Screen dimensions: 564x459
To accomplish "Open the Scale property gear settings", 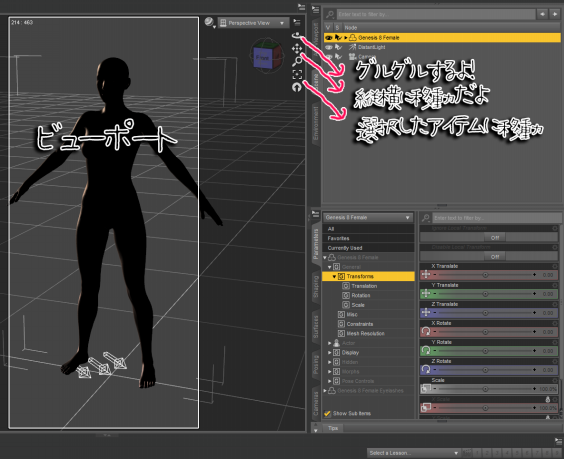I will tap(555, 380).
